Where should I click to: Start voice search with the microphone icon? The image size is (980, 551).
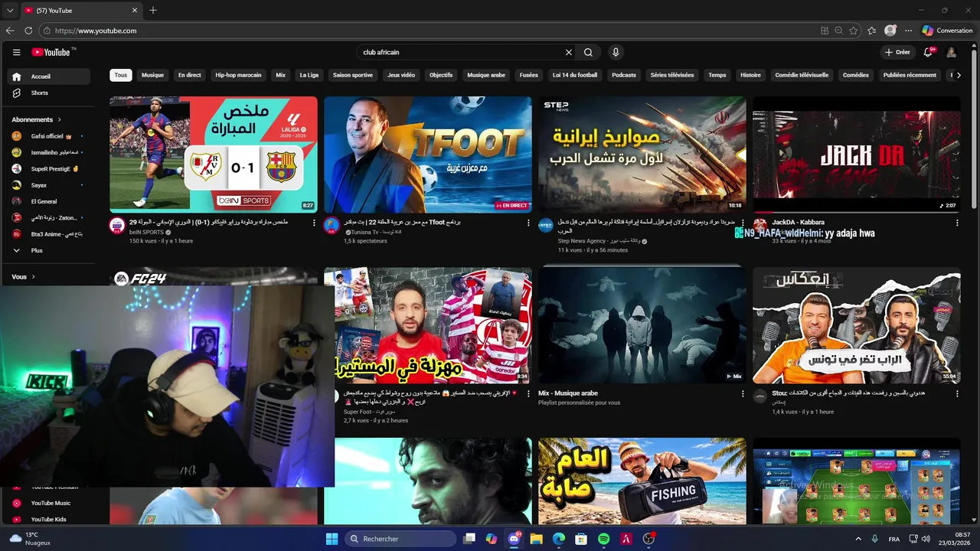coord(615,52)
